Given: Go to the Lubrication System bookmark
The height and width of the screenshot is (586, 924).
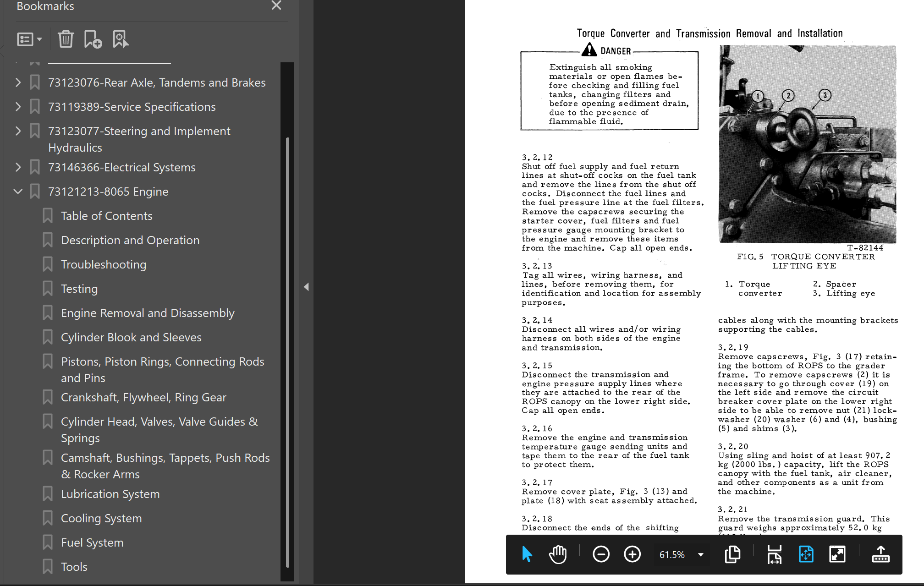Looking at the screenshot, I should click(x=110, y=494).
